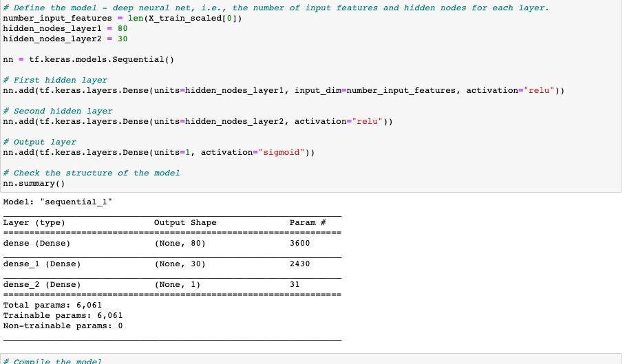Click the 'dense_1 (Dense)' row label
This screenshot has height=364, width=627.
[42, 264]
